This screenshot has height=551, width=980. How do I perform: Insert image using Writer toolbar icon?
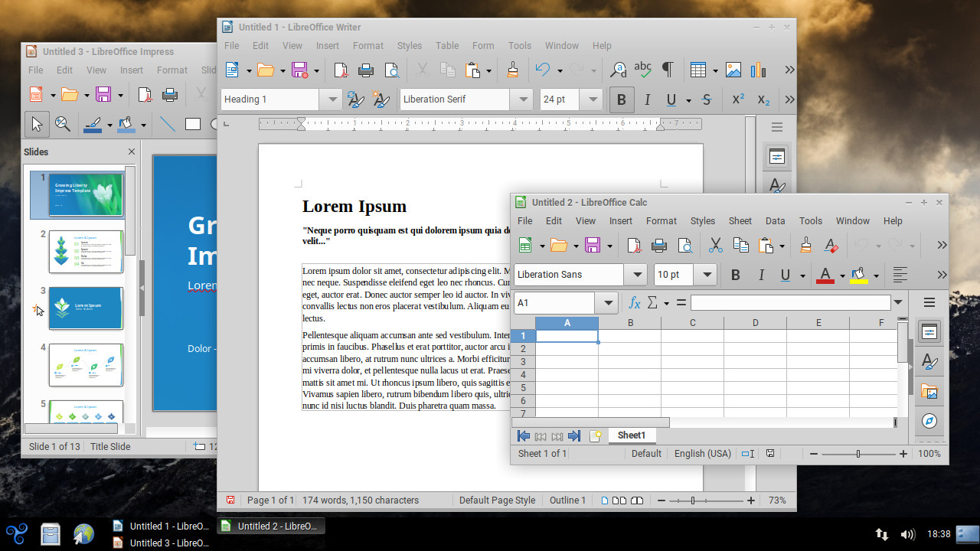point(733,70)
